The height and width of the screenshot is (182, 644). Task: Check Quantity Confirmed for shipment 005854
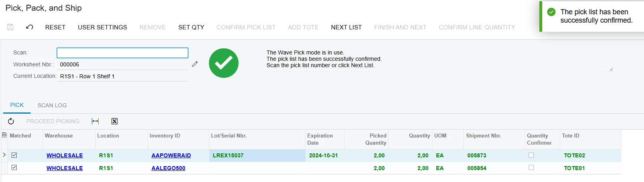tap(531, 167)
